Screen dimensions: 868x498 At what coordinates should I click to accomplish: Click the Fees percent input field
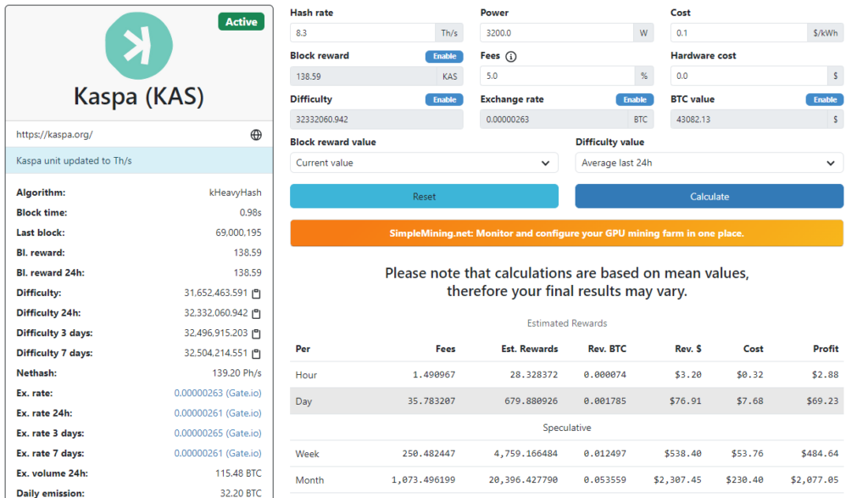click(558, 76)
